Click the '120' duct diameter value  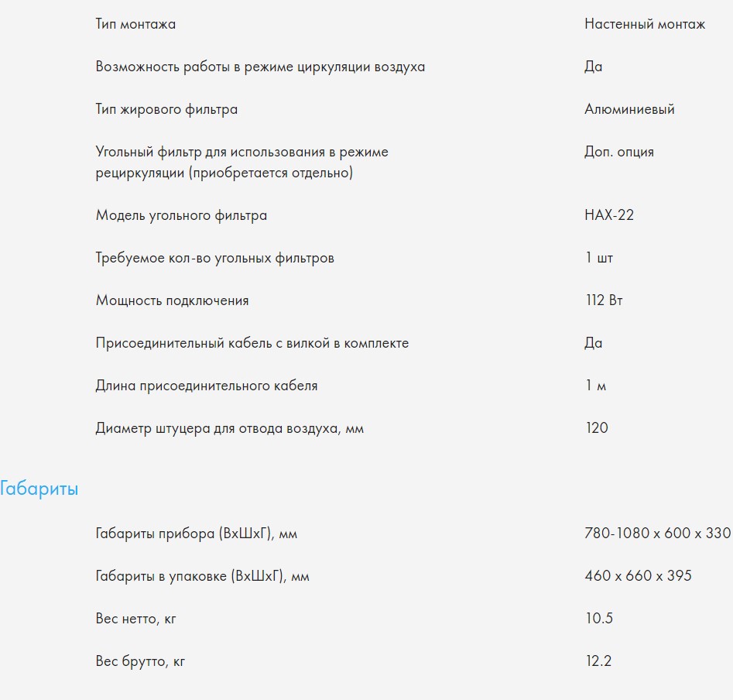click(x=597, y=428)
